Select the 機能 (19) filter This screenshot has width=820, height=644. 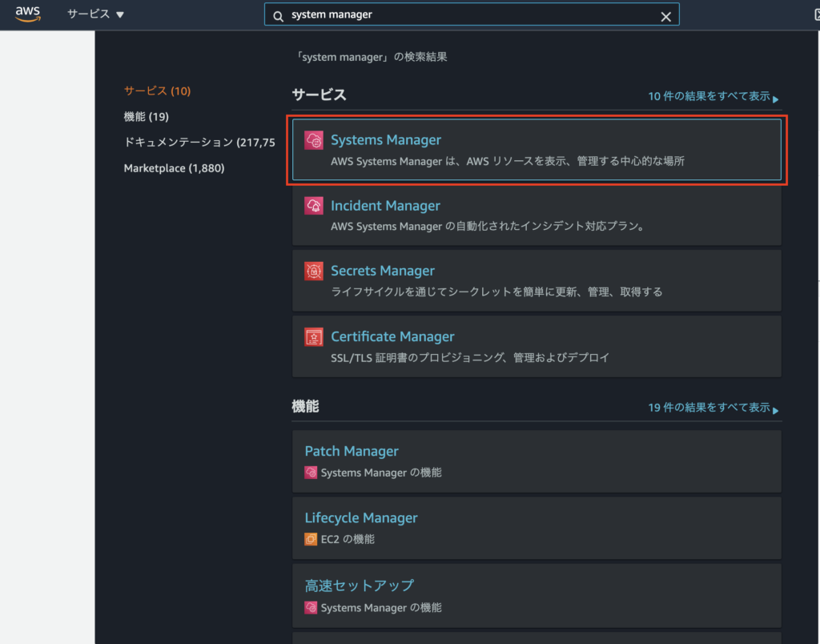146,116
